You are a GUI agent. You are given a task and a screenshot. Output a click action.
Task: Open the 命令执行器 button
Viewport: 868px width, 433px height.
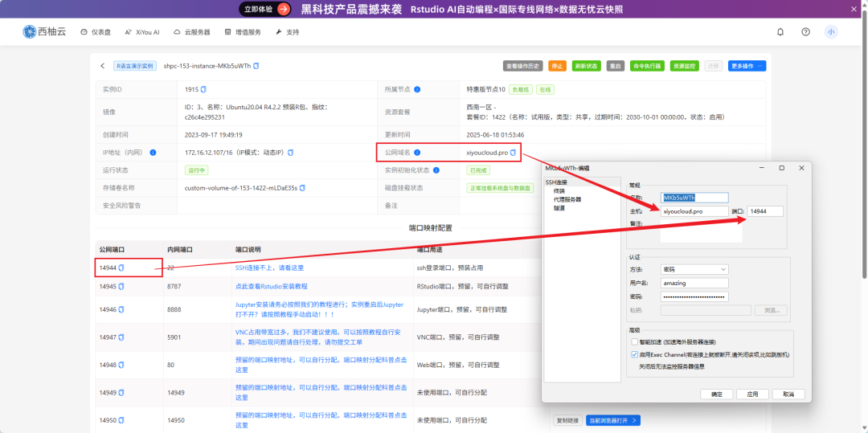647,66
